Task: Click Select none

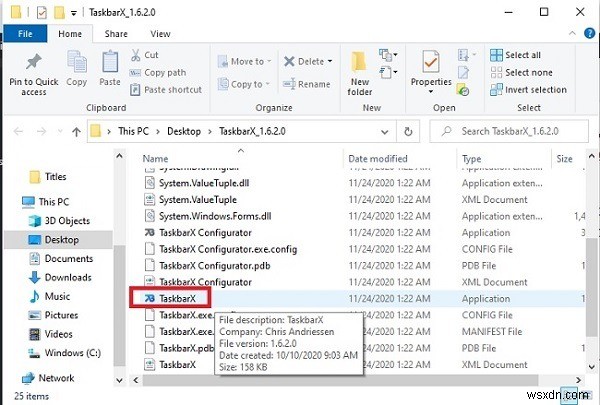Action: click(521, 72)
